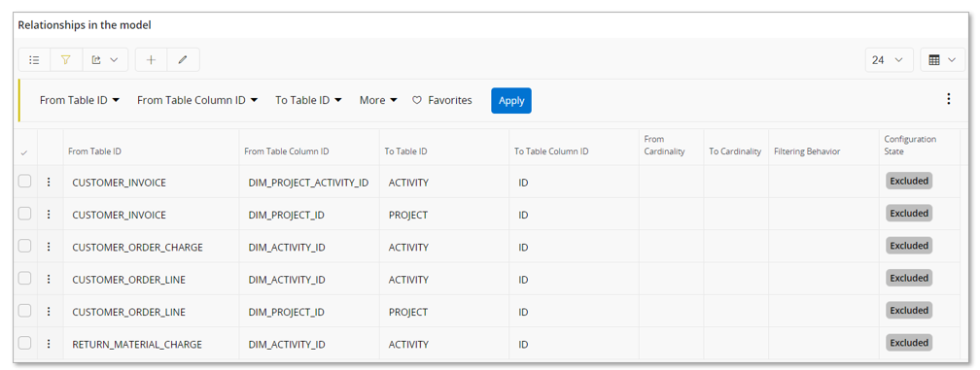Click the plus icon to add relationship
The width and height of the screenshot is (980, 370).
point(151,60)
